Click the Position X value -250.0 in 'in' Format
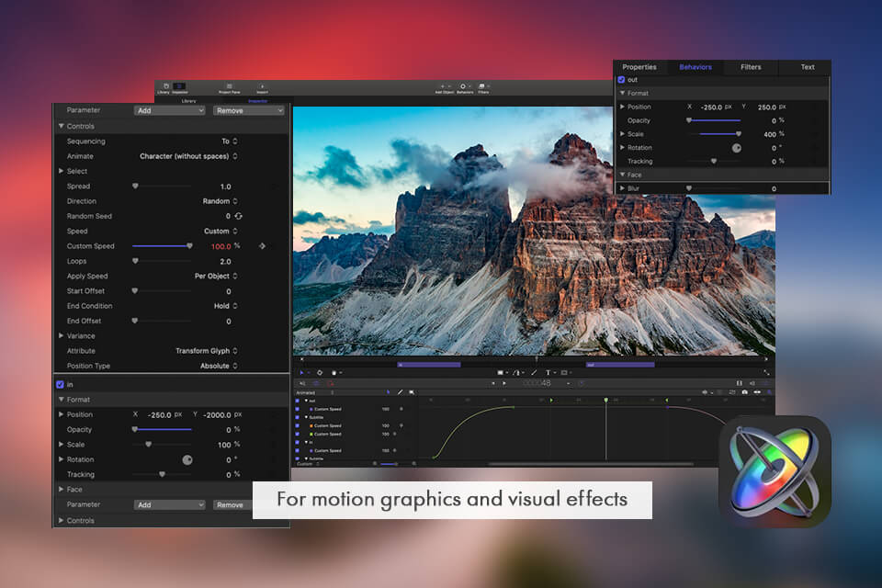882x588 pixels. [159, 415]
